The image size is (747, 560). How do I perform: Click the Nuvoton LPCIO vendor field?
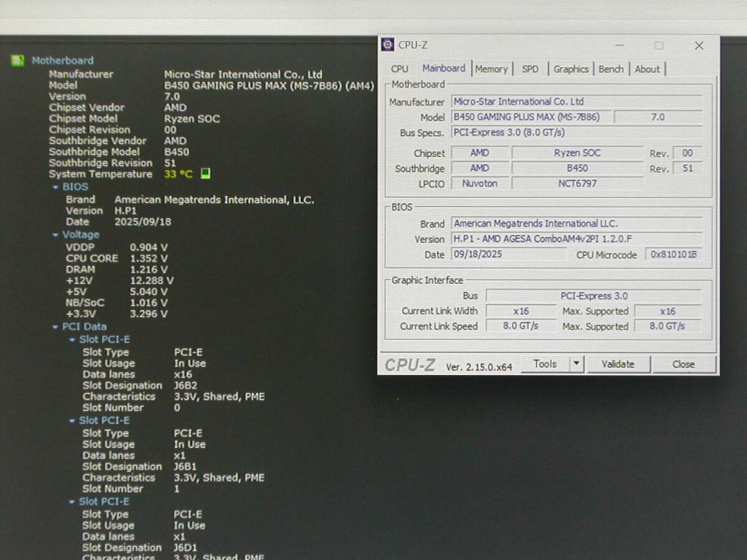479,184
